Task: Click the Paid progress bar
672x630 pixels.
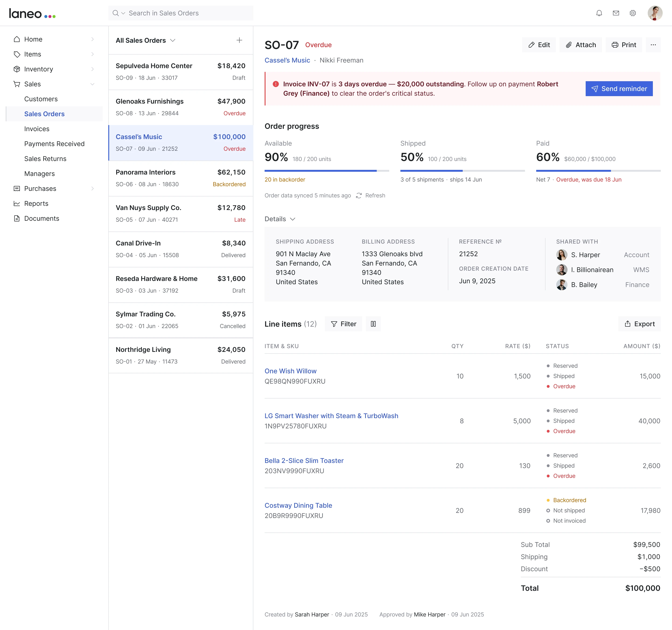Action: pos(598,171)
